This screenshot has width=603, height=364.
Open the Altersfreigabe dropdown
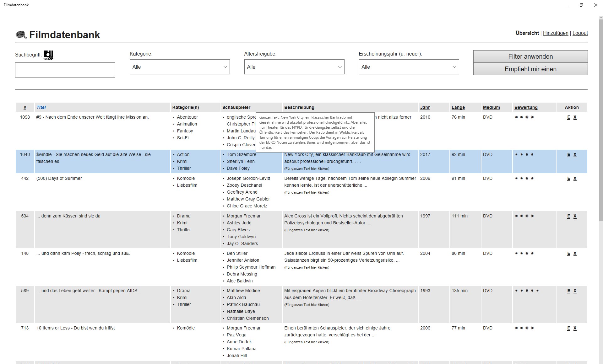[294, 67]
